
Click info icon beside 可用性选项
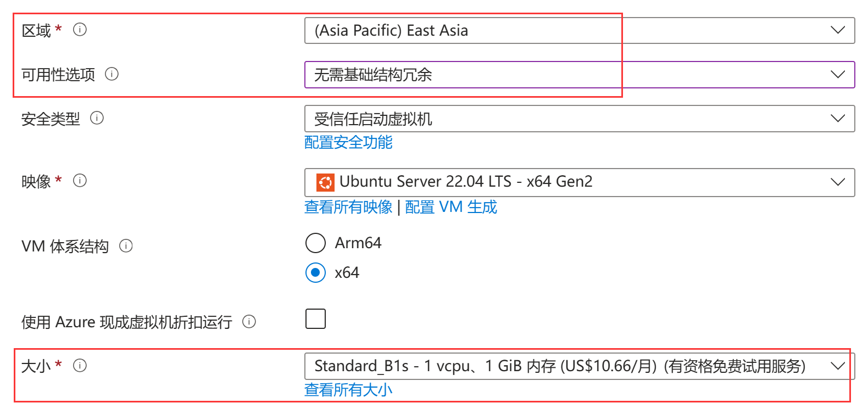point(112,74)
